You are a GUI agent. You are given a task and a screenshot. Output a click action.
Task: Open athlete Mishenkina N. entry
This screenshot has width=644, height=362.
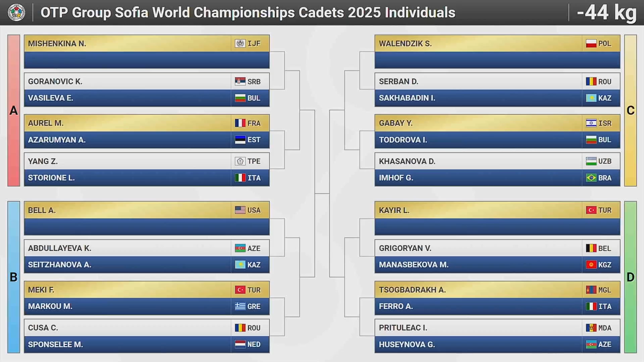pyautogui.click(x=128, y=44)
